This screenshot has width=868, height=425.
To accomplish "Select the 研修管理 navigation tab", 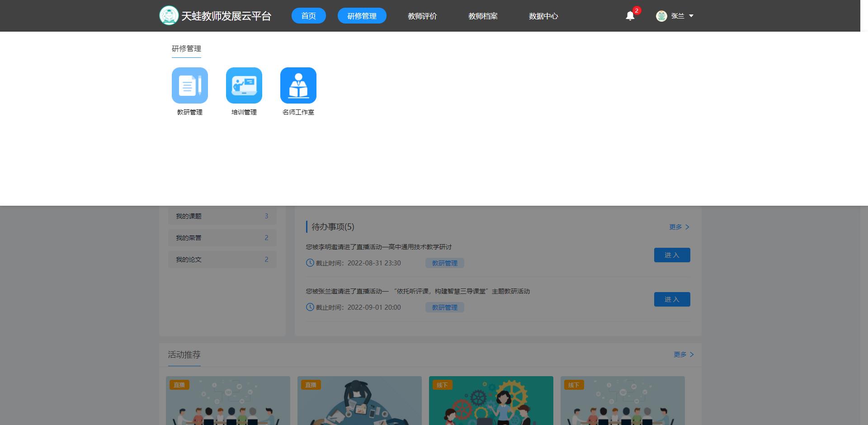I will (362, 16).
